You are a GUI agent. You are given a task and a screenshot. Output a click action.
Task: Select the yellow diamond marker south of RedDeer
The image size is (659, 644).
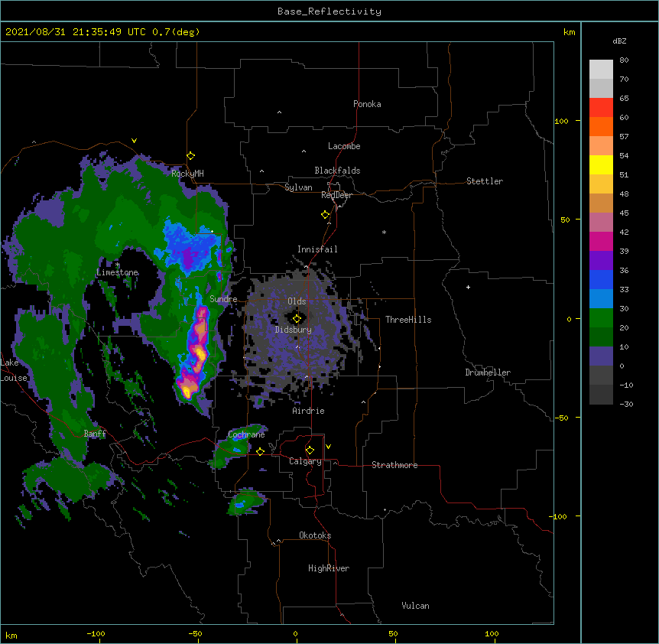(326, 215)
